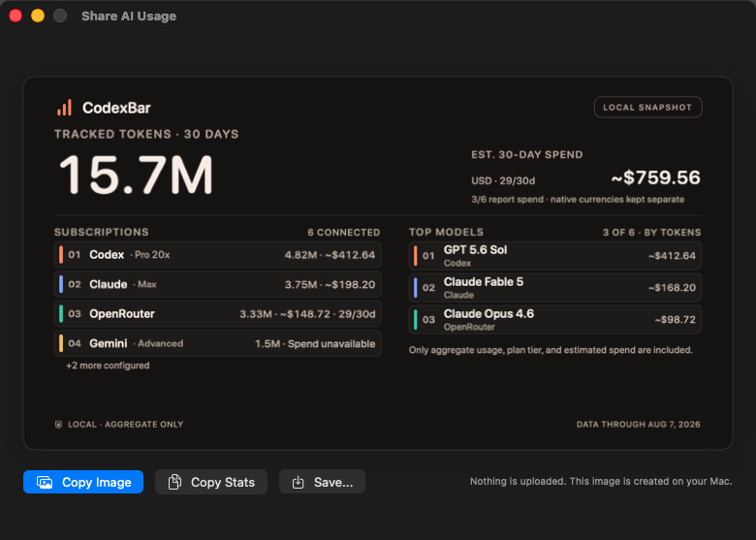This screenshot has width=756, height=540.
Task: Select the Claude Opus 4.6 model row
Action: (x=555, y=320)
